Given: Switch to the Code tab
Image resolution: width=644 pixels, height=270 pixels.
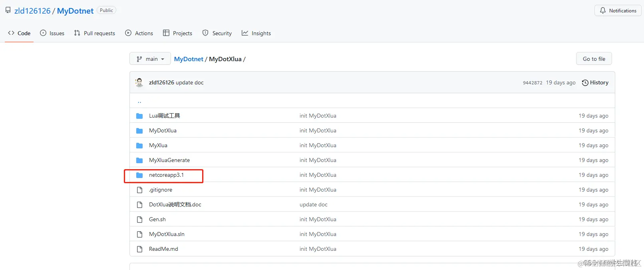Looking at the screenshot, I should (x=19, y=33).
